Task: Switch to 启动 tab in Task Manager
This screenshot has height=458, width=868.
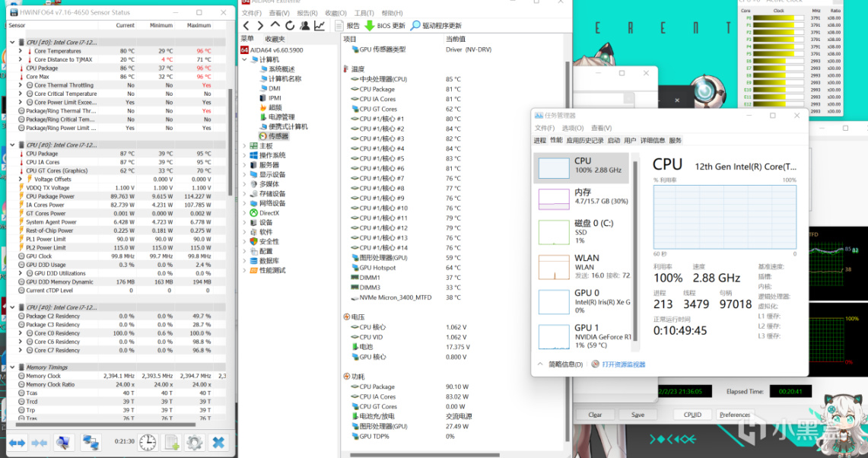Action: point(614,140)
